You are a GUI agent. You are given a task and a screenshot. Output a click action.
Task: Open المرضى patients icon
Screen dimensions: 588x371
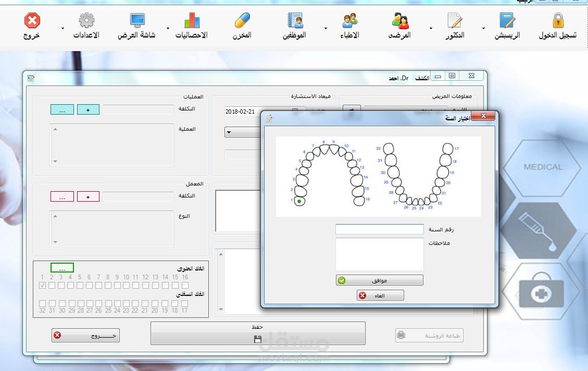[400, 20]
